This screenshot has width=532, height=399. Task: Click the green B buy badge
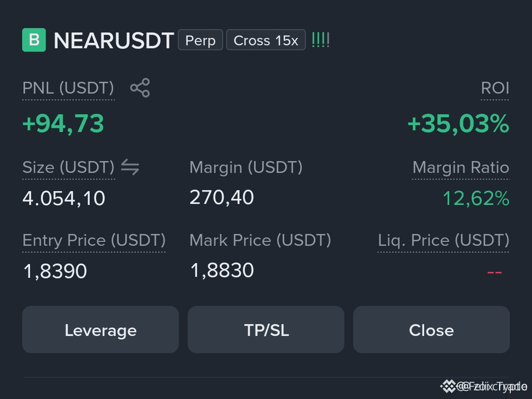34,40
